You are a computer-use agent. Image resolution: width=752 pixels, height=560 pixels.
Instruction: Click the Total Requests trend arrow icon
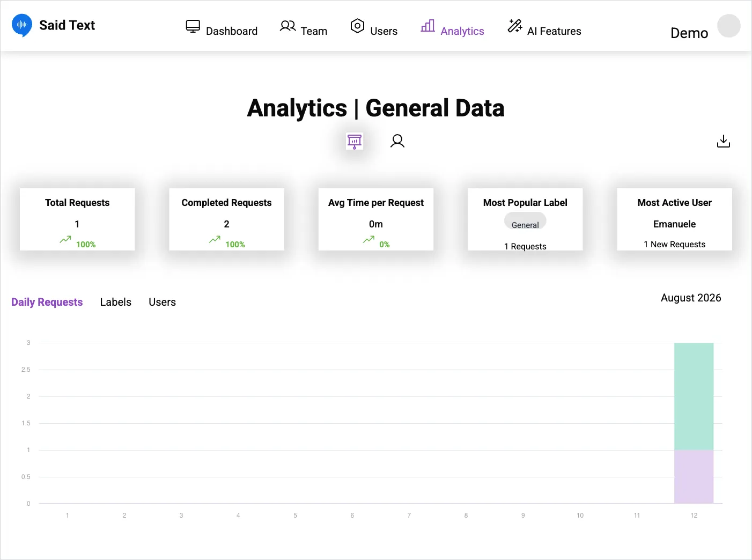65,240
